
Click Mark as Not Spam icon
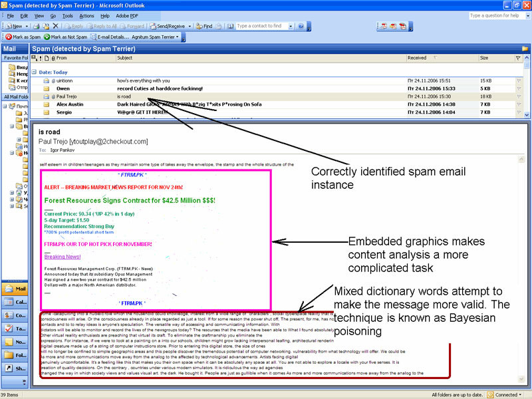(47, 37)
